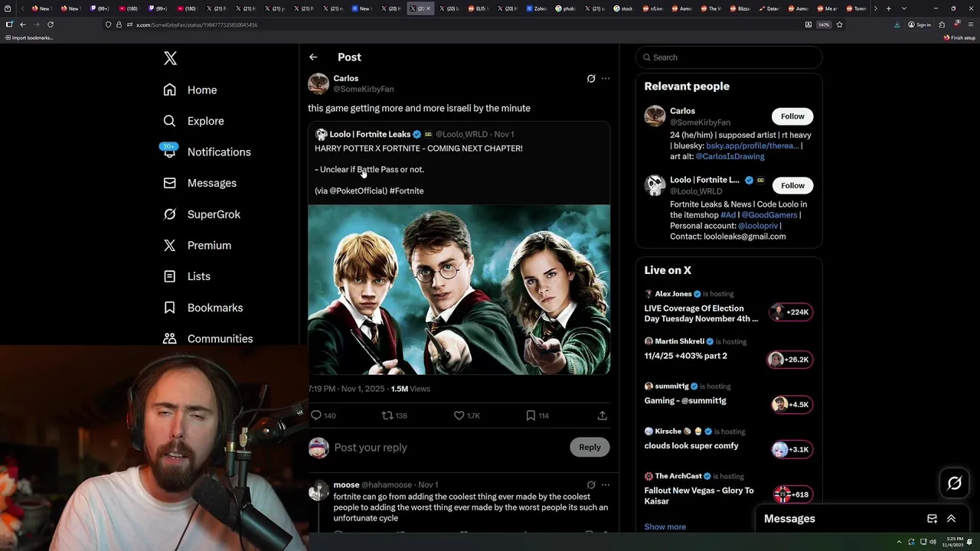Click the X Search field
980x551 pixels.
tap(729, 57)
